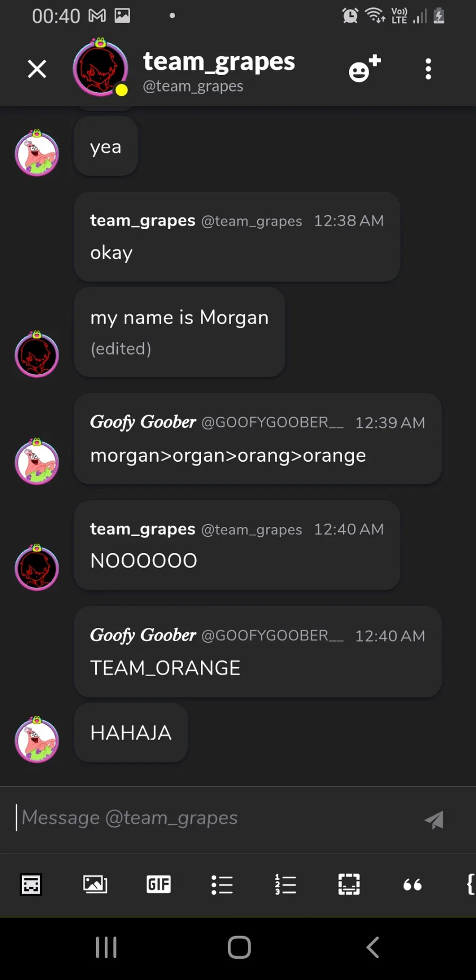Open team_grapes profile avatar in header
The width and height of the screenshot is (476, 980).
[100, 67]
